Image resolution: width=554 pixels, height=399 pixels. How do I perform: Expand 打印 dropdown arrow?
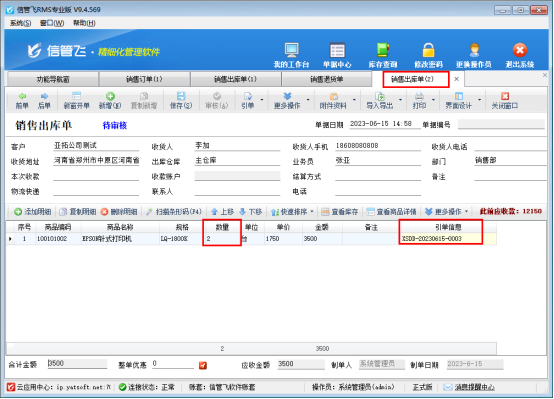tap(433, 100)
